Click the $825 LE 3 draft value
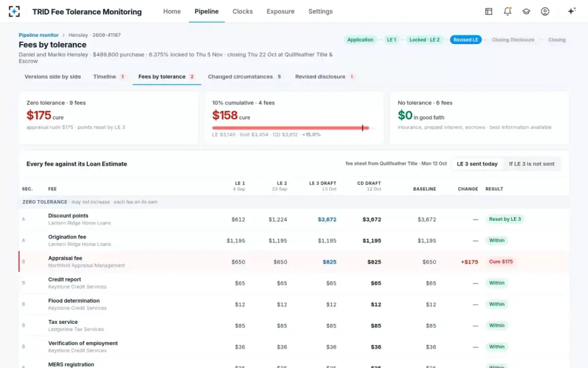 [x=329, y=262]
